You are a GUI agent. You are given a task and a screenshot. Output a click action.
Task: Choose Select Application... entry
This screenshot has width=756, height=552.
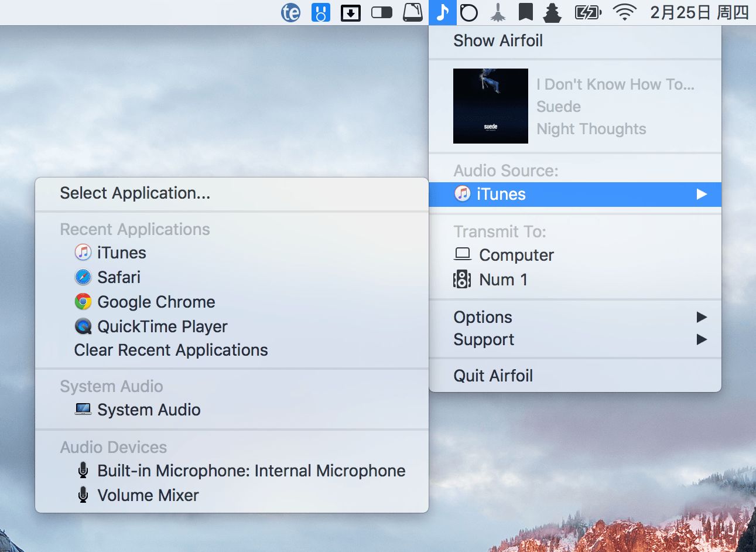[232, 193]
